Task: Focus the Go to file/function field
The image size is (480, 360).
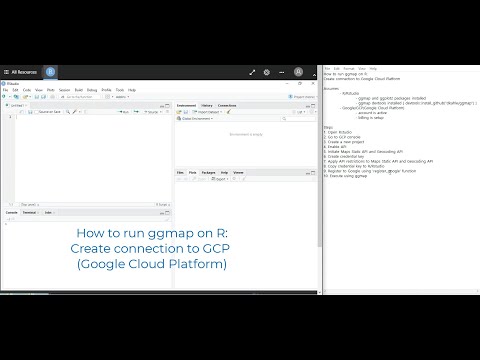Action: pos(80,97)
